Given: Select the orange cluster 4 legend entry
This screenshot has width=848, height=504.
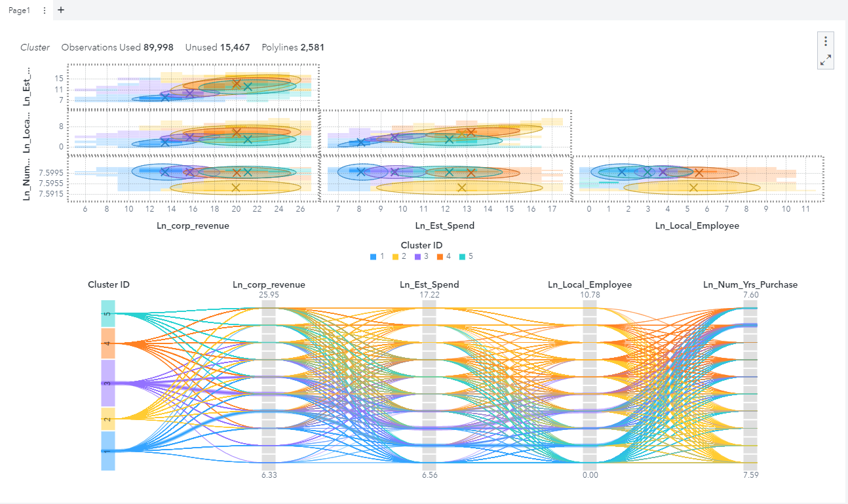Looking at the screenshot, I should tap(444, 256).
